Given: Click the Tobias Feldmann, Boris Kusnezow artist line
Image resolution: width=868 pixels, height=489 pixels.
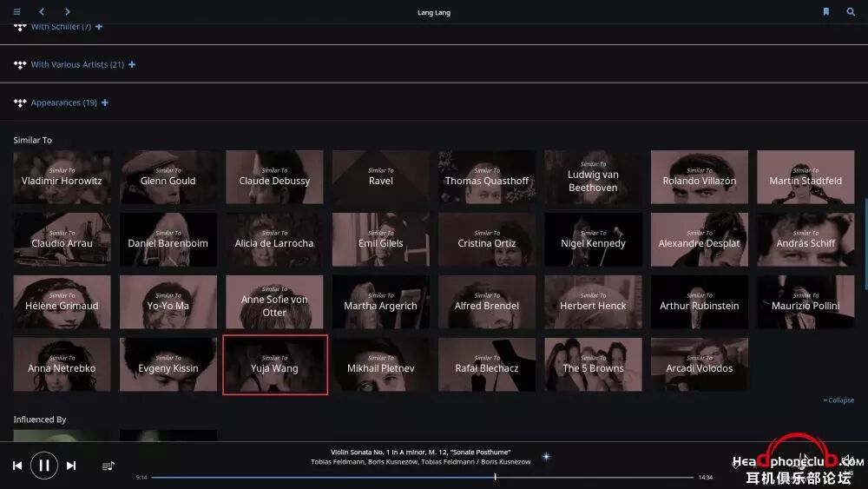Looking at the screenshot, I should [421, 461].
